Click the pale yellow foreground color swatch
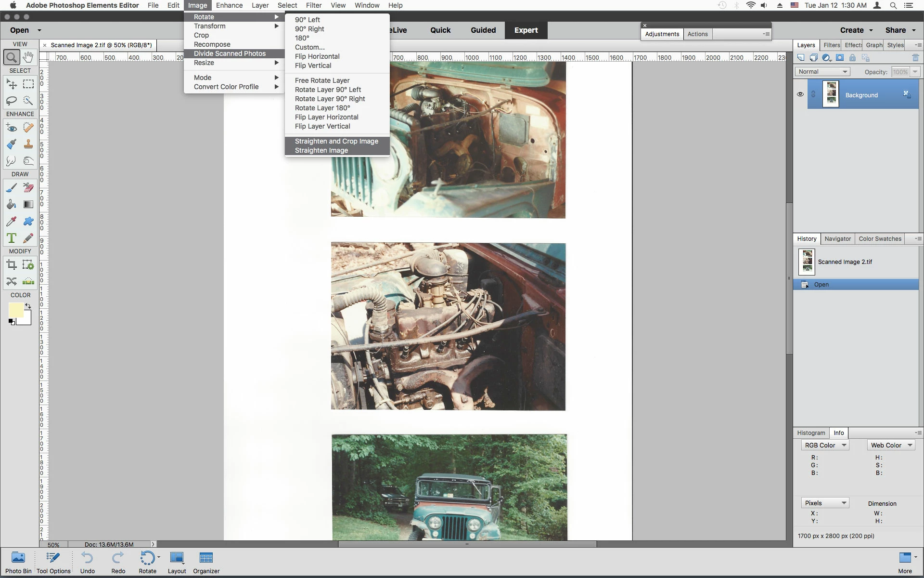The width and height of the screenshot is (924, 578). click(15, 310)
